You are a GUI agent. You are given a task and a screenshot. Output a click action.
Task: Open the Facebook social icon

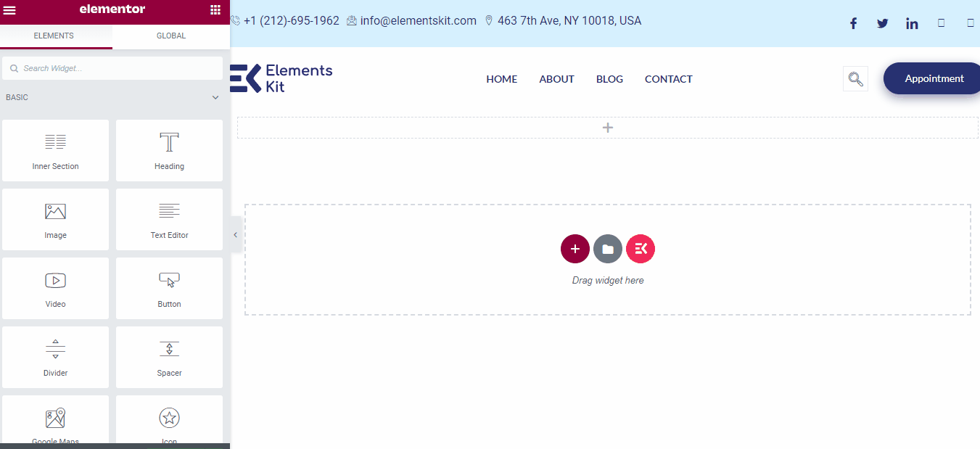point(853,23)
